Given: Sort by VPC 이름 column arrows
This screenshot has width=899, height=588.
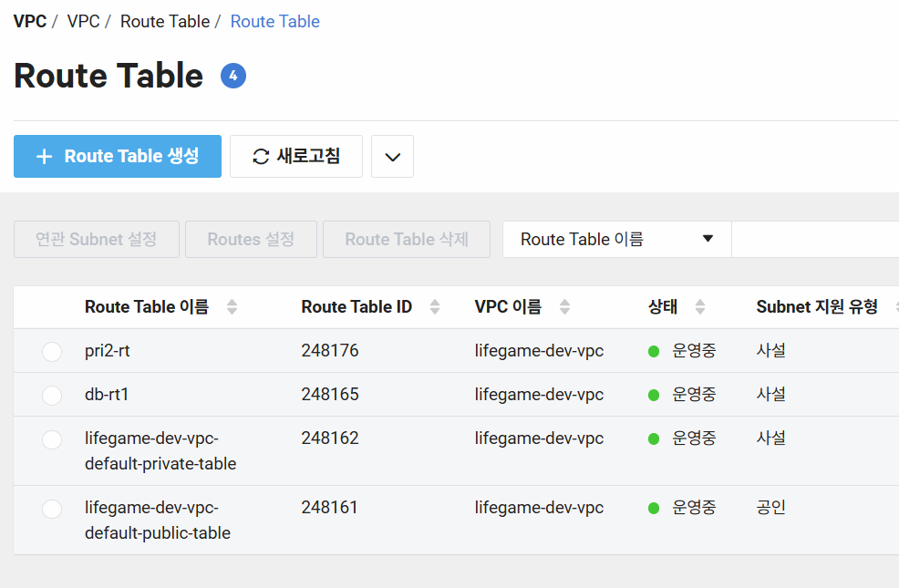Looking at the screenshot, I should 564,307.
